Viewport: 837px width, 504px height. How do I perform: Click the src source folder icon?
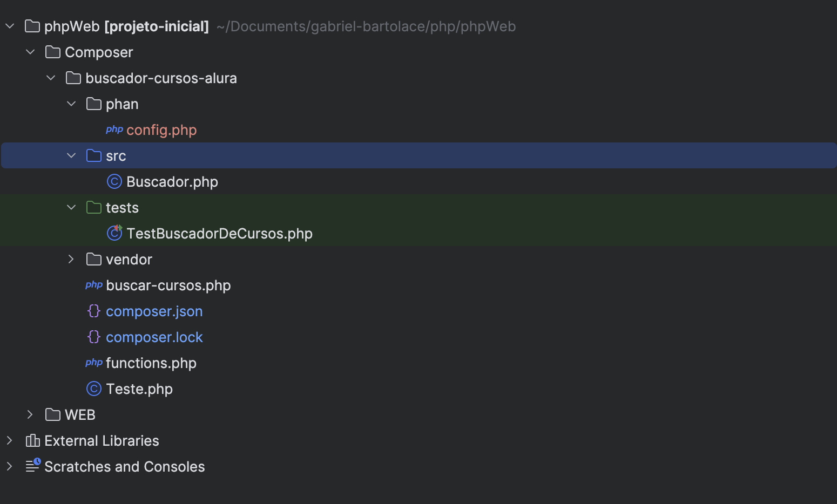point(94,155)
